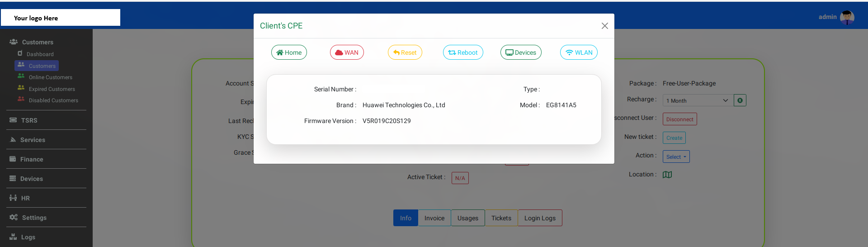Open the Location map icon

point(667,175)
